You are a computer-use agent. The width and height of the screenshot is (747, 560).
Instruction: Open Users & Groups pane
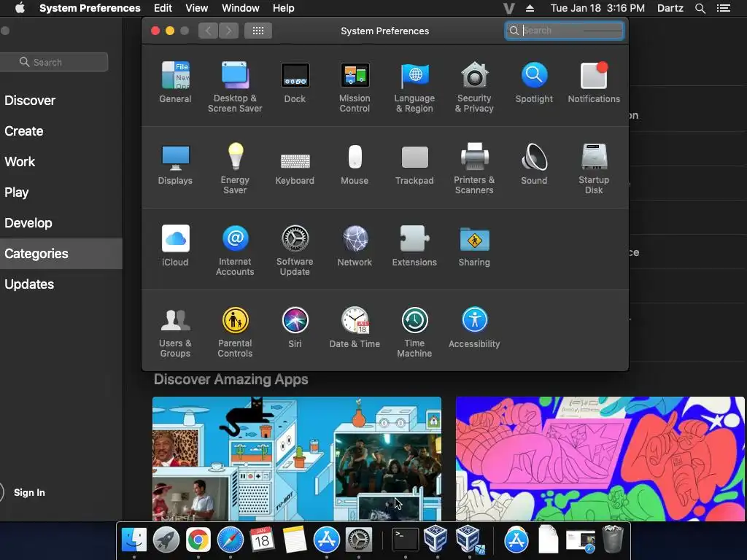[175, 332]
